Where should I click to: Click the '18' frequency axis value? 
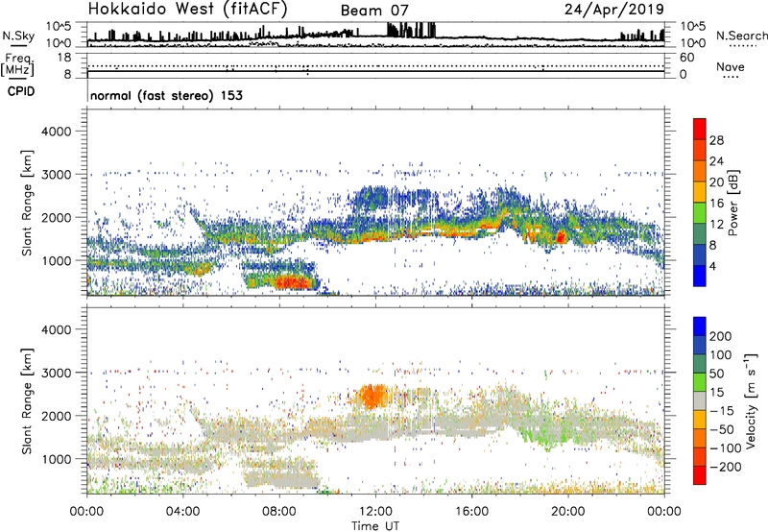tap(64, 58)
